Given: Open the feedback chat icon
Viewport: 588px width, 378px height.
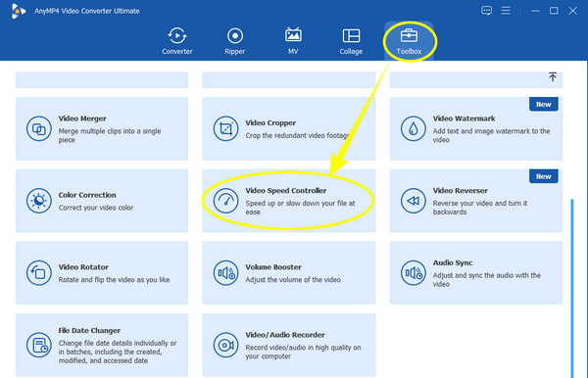Looking at the screenshot, I should tap(486, 11).
